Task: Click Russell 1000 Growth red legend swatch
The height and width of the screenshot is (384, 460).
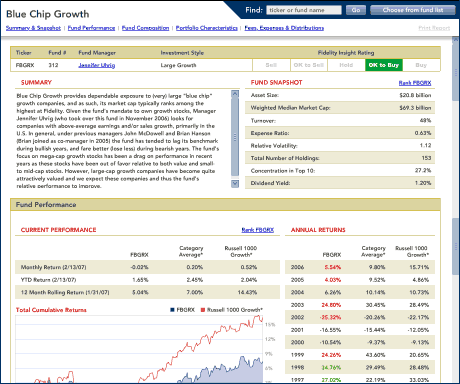Action: click(203, 310)
